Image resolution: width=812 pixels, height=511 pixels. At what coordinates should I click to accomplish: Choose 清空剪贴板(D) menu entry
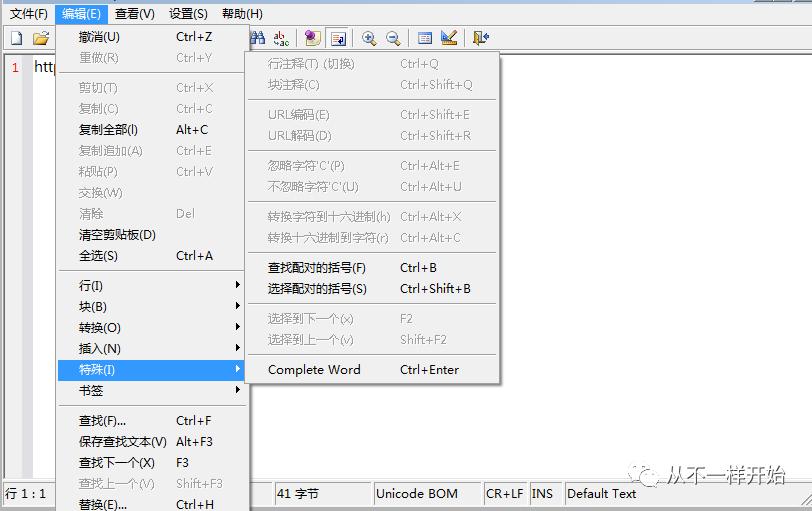click(x=151, y=235)
